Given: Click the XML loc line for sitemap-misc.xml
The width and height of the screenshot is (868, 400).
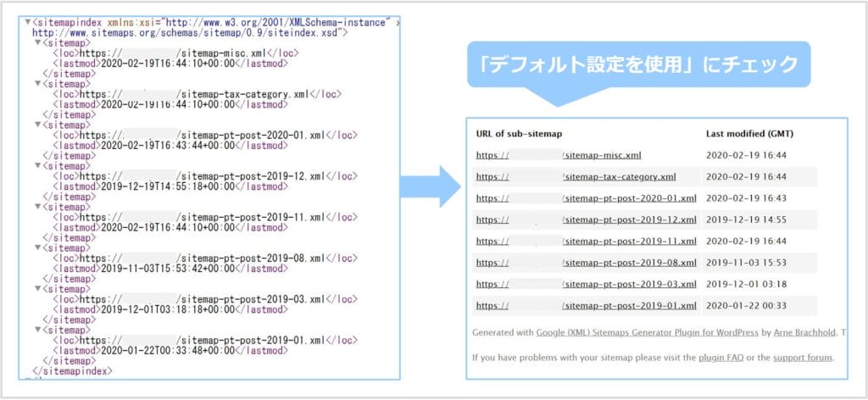Looking at the screenshot, I should (176, 53).
